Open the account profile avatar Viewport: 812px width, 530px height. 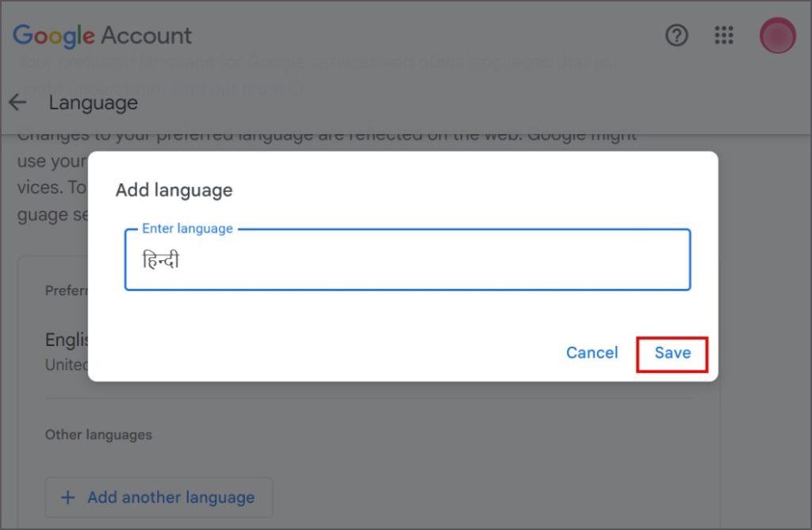(x=777, y=36)
